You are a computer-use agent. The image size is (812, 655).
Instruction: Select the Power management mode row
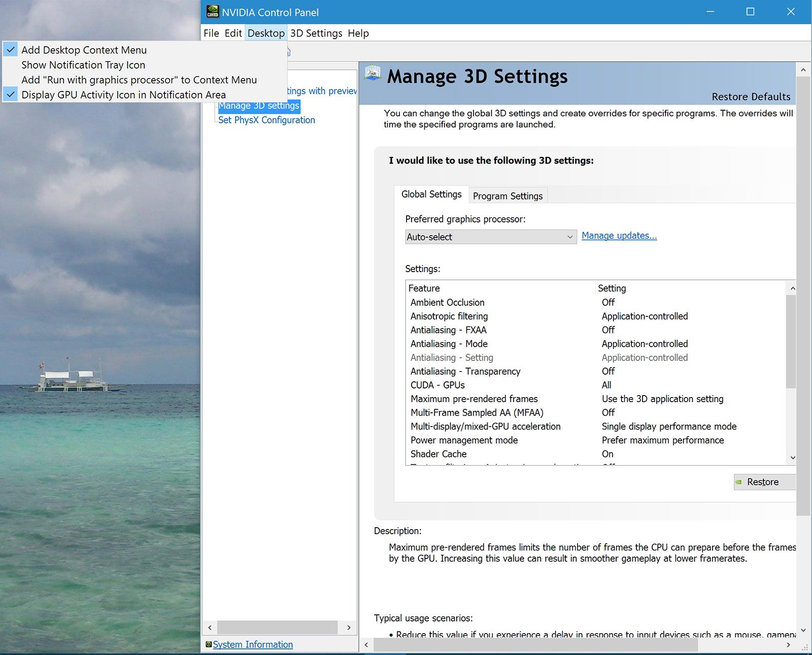click(x=597, y=440)
